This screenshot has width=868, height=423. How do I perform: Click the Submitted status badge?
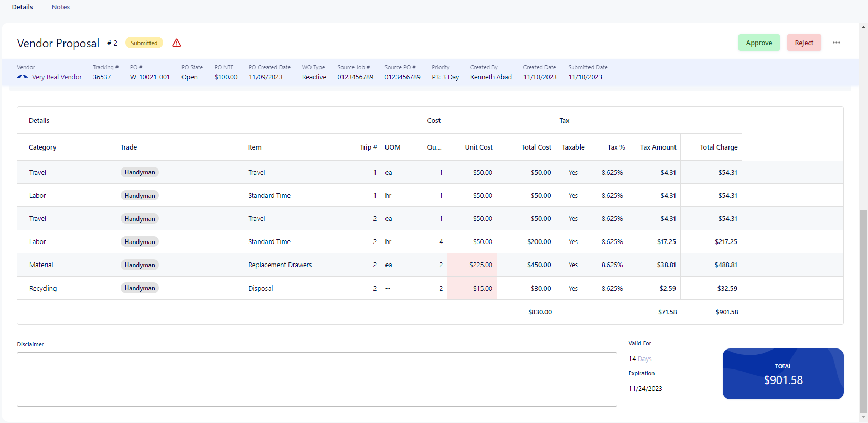coord(144,43)
